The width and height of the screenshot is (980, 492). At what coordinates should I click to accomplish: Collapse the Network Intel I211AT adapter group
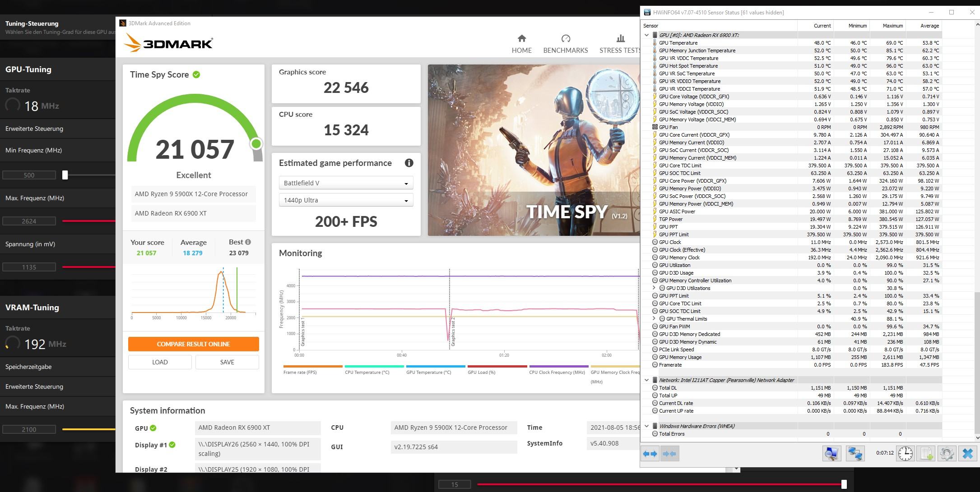646,380
